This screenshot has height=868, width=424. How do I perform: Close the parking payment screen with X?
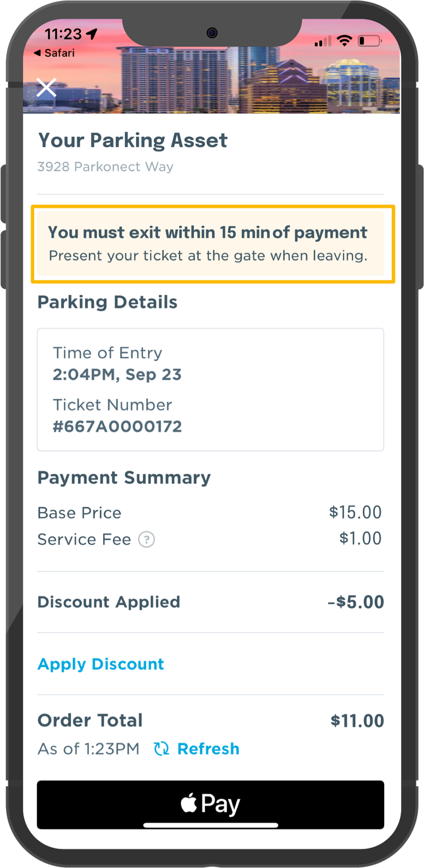46,87
